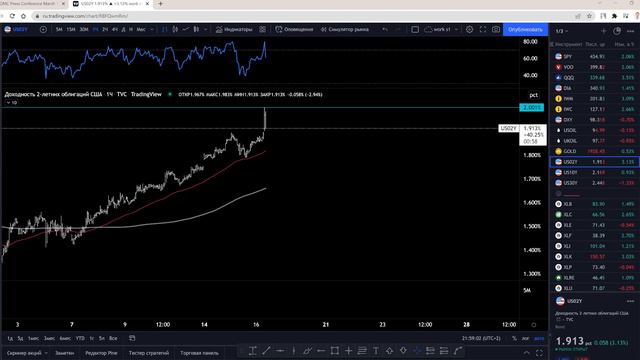Select XLE in the watchlist
This screenshot has height=360, width=640.
coord(595,225)
